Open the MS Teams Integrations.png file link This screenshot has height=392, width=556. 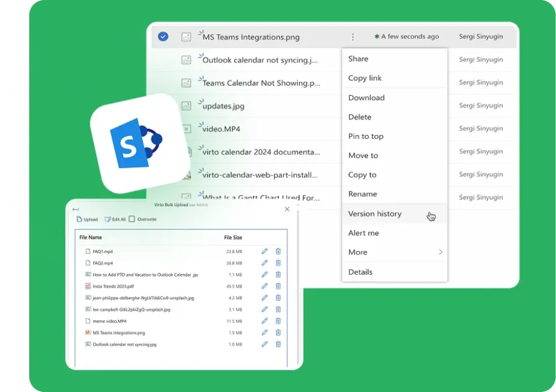[x=251, y=37]
